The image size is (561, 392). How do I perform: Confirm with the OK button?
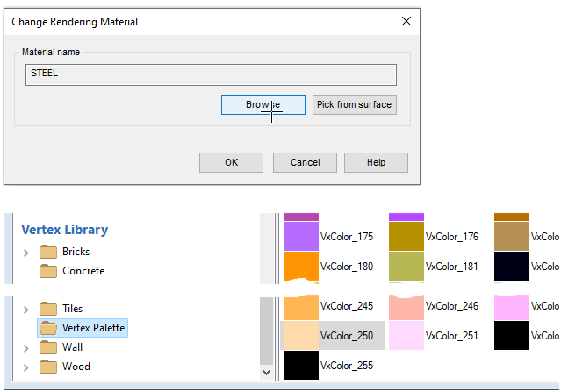pos(231,162)
